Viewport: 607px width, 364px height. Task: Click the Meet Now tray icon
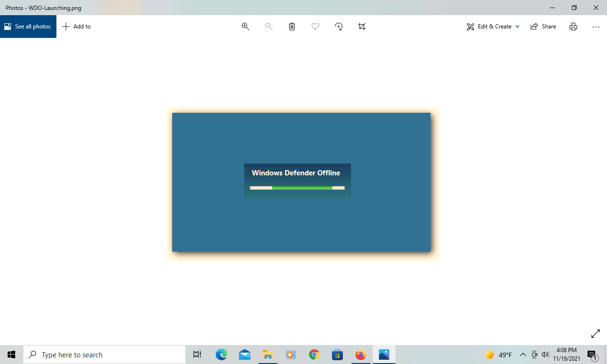point(534,355)
